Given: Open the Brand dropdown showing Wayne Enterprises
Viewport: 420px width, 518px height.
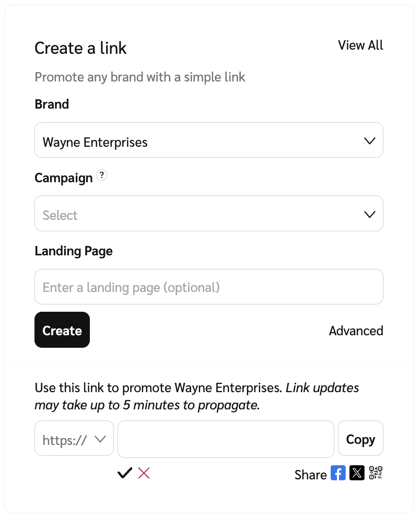Looking at the screenshot, I should 208,140.
